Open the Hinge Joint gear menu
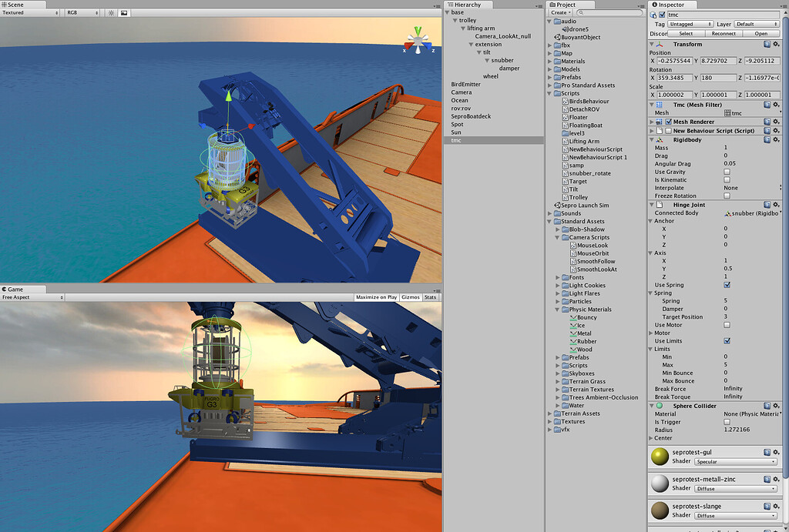This screenshot has width=789, height=532. [x=777, y=205]
